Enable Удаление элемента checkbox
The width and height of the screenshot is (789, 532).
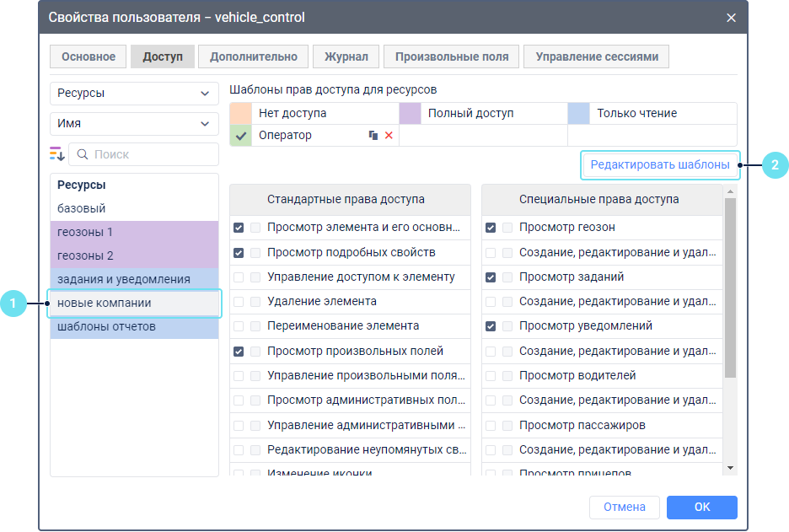[239, 301]
